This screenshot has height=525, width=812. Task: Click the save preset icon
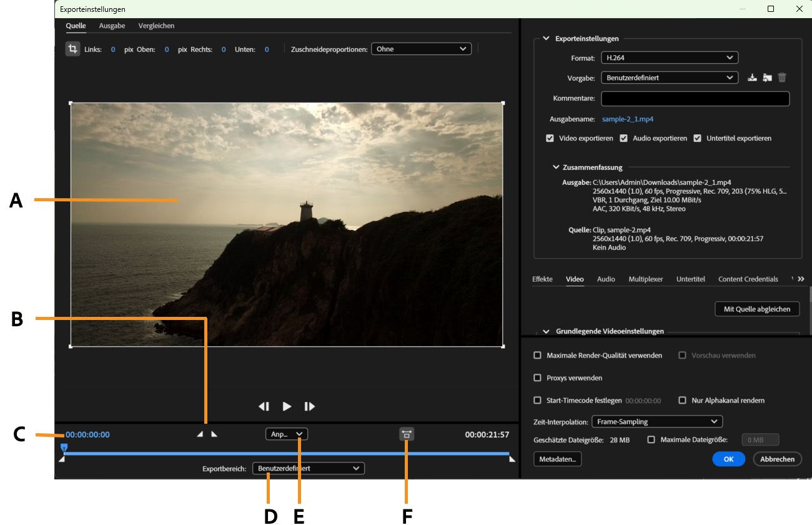coord(752,78)
